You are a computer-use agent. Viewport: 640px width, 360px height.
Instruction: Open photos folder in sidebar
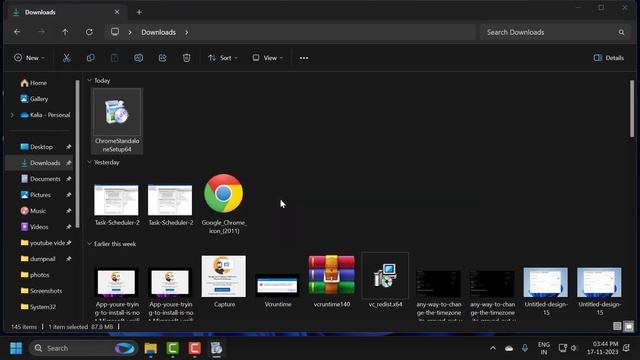pyautogui.click(x=41, y=275)
